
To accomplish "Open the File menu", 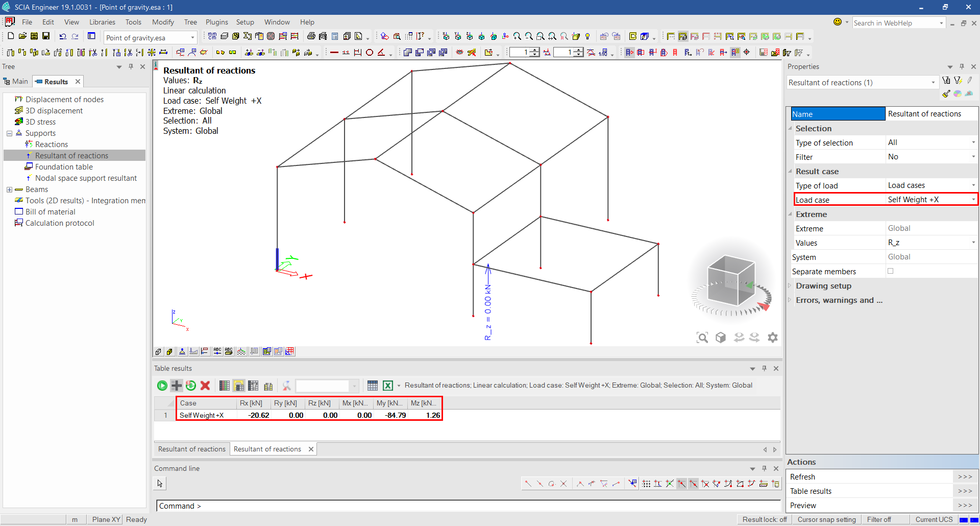I will [27, 22].
